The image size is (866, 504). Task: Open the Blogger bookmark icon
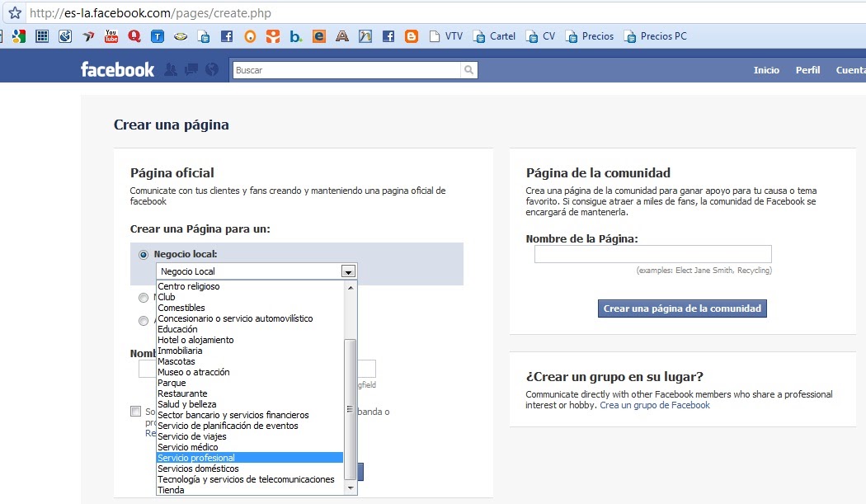click(x=412, y=36)
